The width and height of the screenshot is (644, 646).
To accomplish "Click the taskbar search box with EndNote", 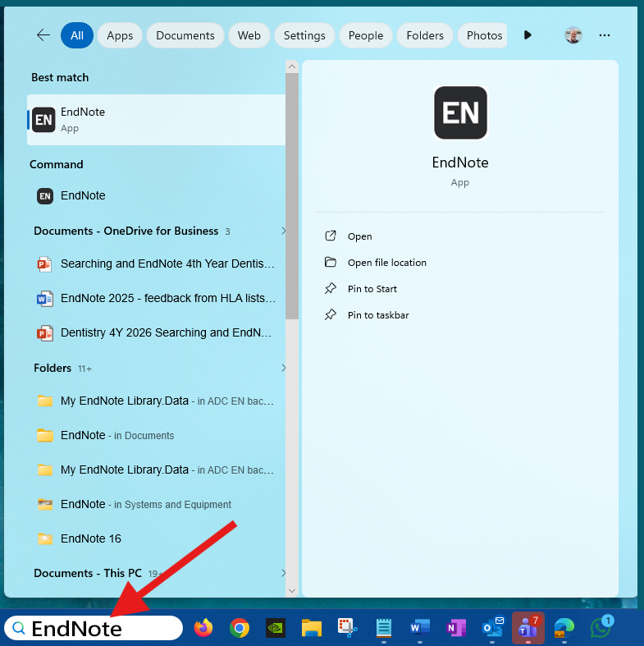I will click(x=94, y=628).
